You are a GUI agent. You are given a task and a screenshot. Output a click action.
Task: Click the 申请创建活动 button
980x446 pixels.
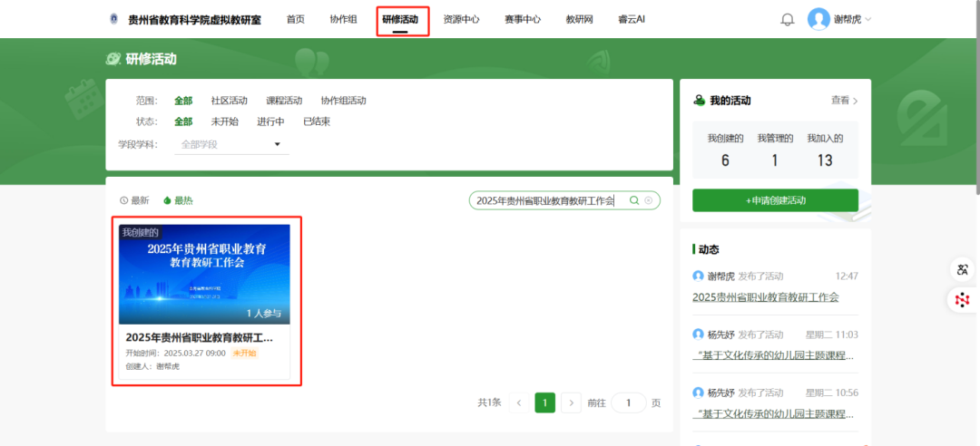click(x=775, y=200)
